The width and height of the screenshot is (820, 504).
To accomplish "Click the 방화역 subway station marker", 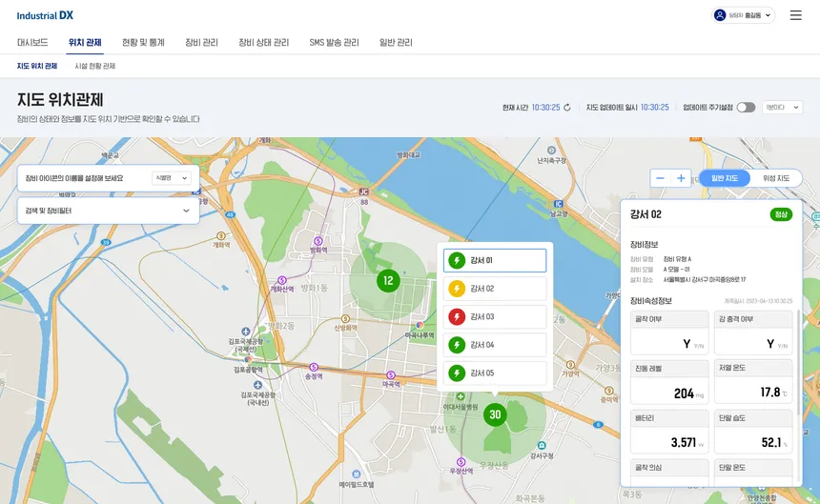I will click(318, 241).
